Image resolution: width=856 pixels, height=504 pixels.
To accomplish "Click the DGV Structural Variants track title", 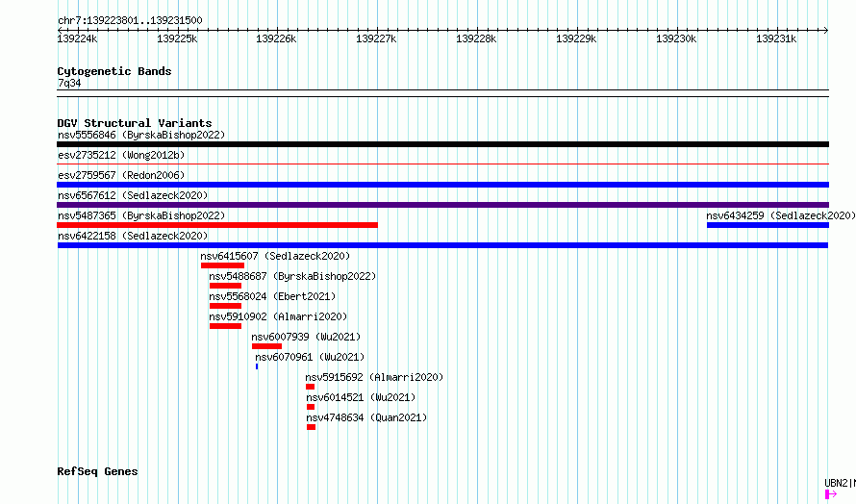I will point(135,123).
